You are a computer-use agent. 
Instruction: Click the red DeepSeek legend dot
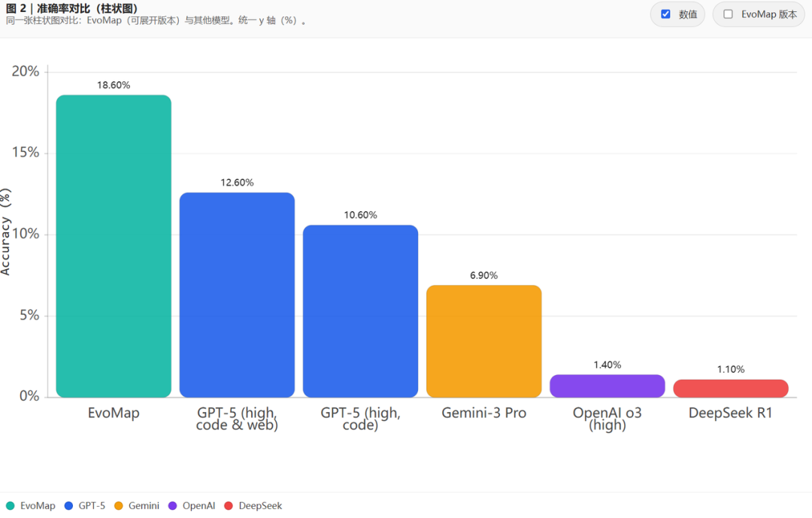229,505
